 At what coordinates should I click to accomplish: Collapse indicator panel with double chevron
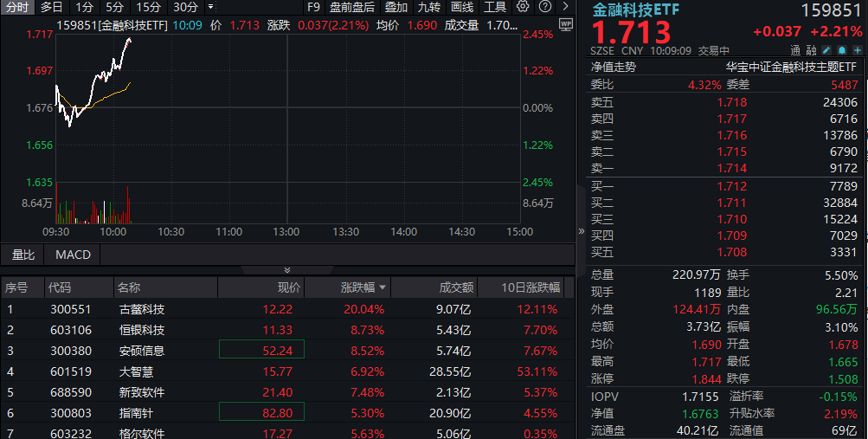tap(286, 269)
